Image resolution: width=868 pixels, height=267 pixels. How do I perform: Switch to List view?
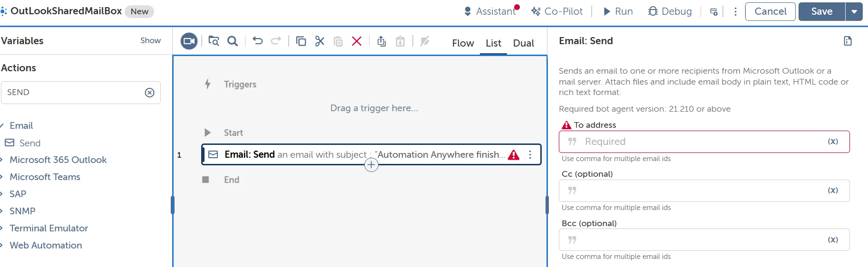click(493, 43)
